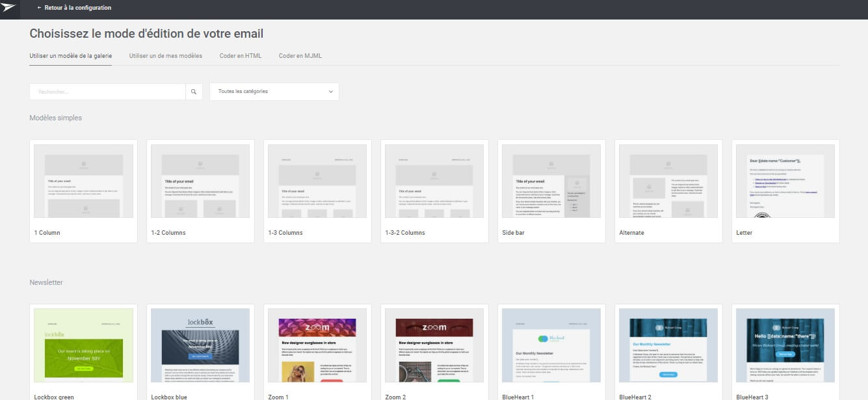The image size is (868, 400).
Task: Focus the Rechercher search field
Action: point(107,92)
